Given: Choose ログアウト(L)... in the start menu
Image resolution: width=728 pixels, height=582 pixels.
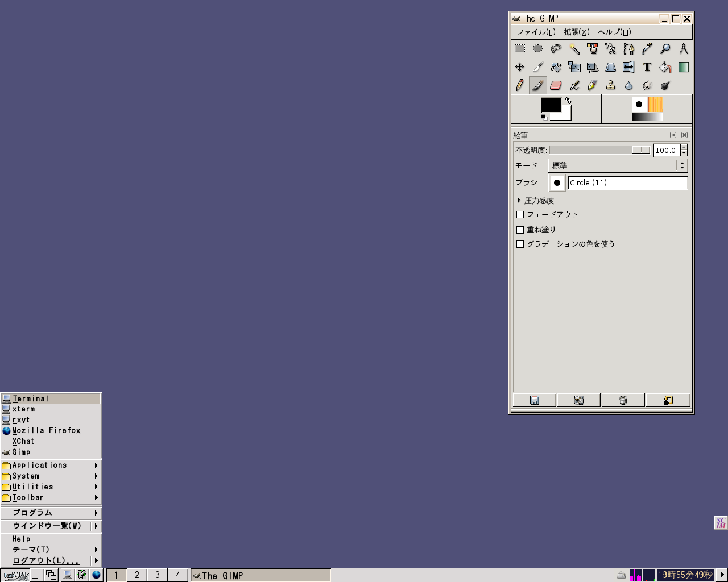Looking at the screenshot, I should (x=51, y=560).
